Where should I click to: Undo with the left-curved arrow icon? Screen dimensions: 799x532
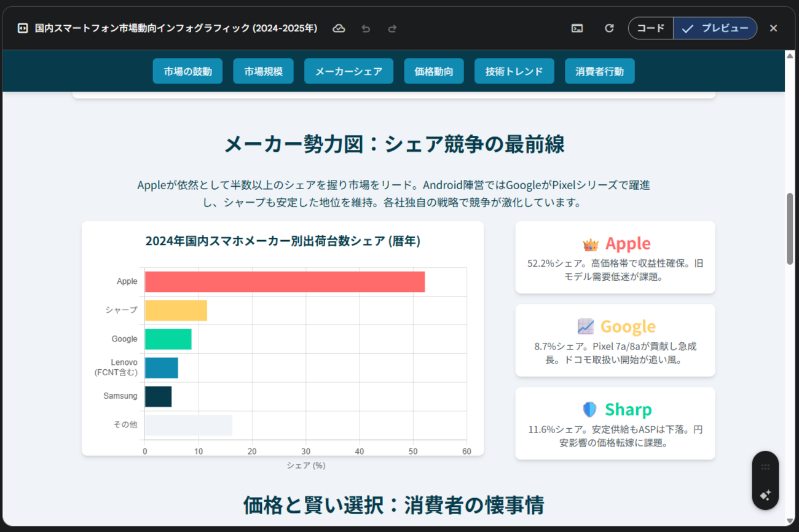click(x=366, y=28)
